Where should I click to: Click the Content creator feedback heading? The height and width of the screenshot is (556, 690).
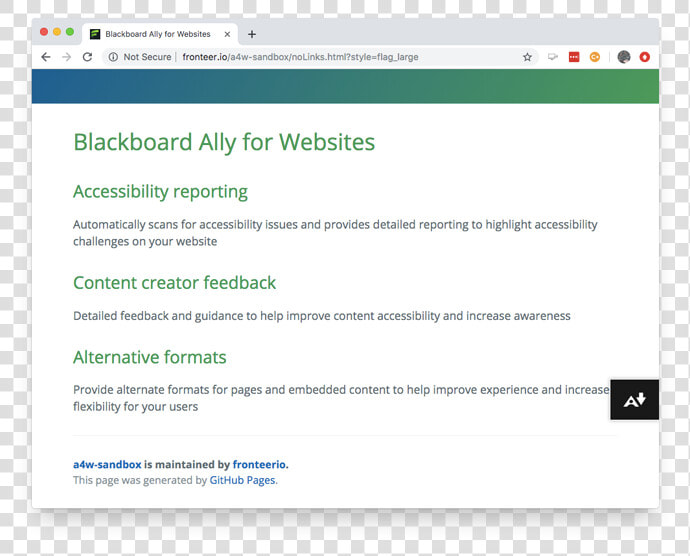coord(174,283)
